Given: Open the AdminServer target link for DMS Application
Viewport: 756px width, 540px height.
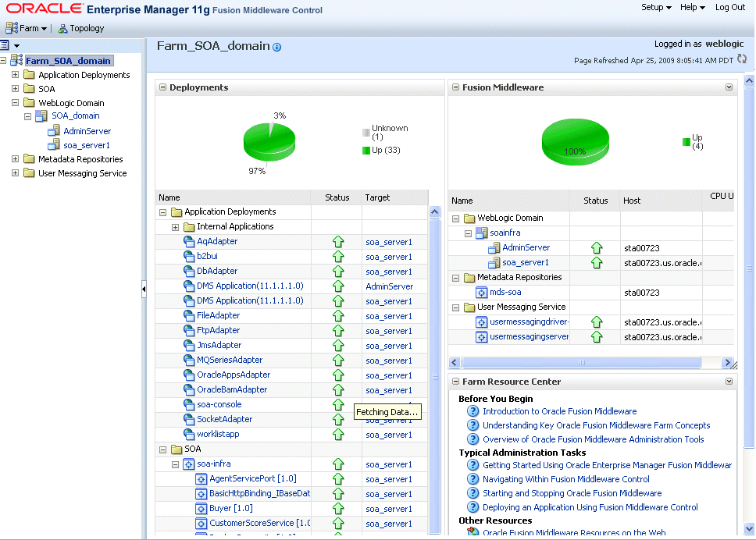Looking at the screenshot, I should coord(390,286).
